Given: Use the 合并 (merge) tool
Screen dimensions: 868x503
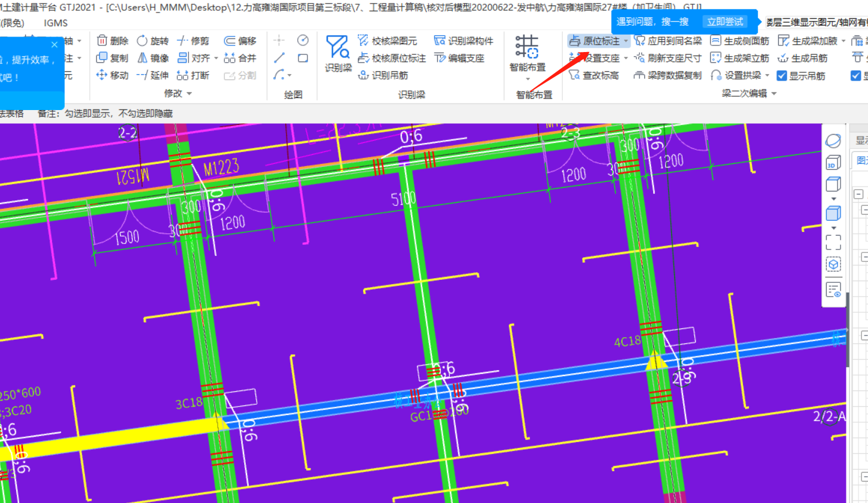Looking at the screenshot, I should [240, 58].
